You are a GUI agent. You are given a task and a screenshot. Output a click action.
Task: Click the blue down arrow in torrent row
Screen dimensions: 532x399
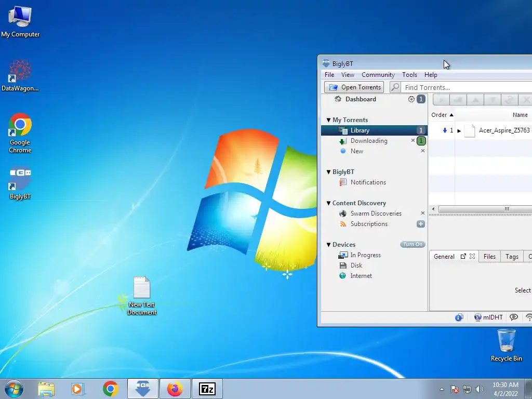445,130
